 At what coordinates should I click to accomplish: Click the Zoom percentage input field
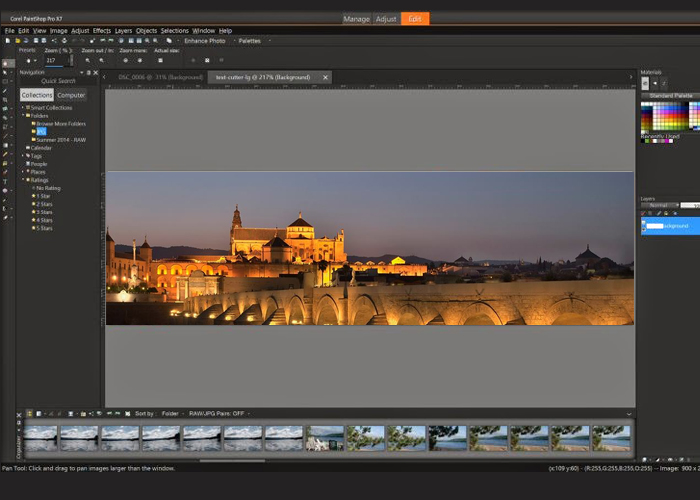[x=52, y=60]
